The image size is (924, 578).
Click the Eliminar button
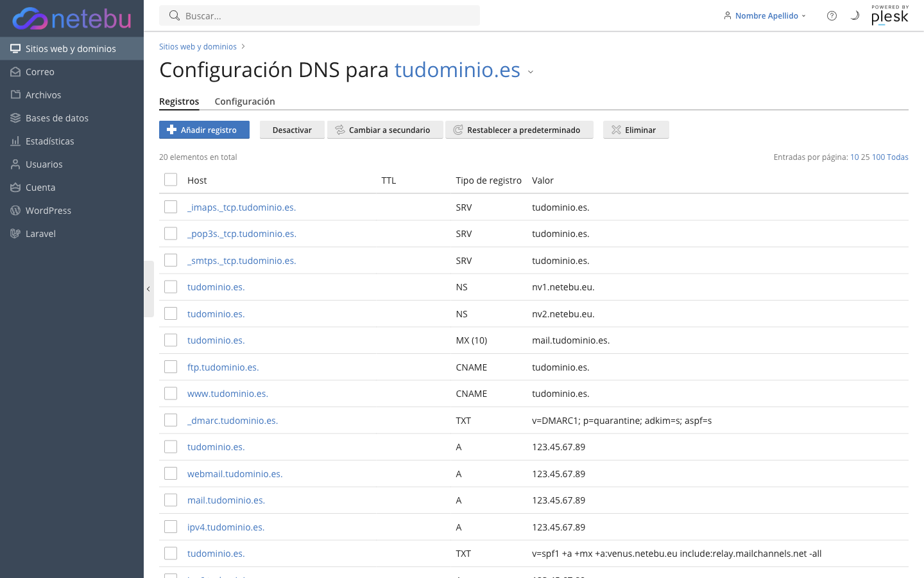(636, 130)
